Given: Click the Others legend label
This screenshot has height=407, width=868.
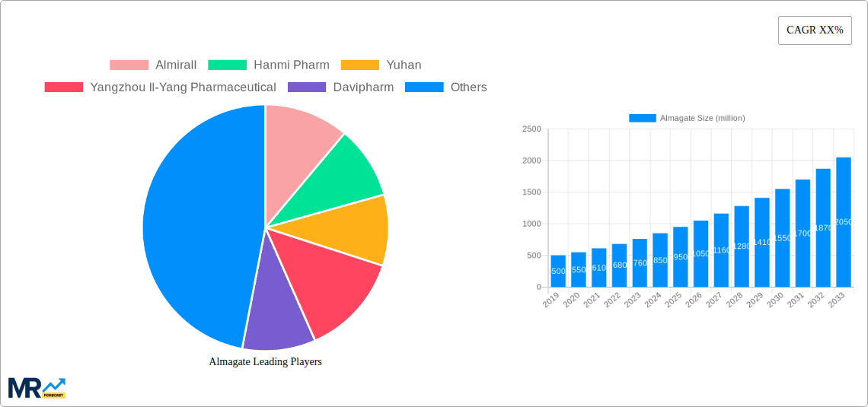Looking at the screenshot, I should (x=469, y=87).
